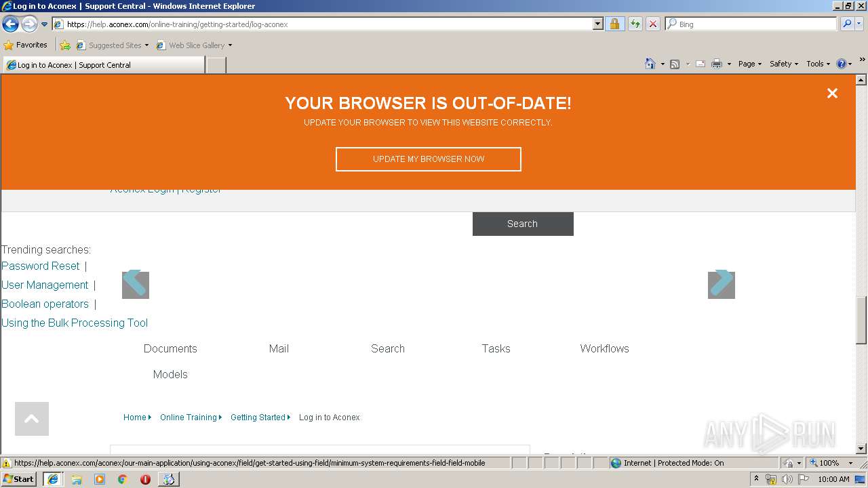This screenshot has width=868, height=488.
Task: Click the address bar URL field
Action: [323, 24]
